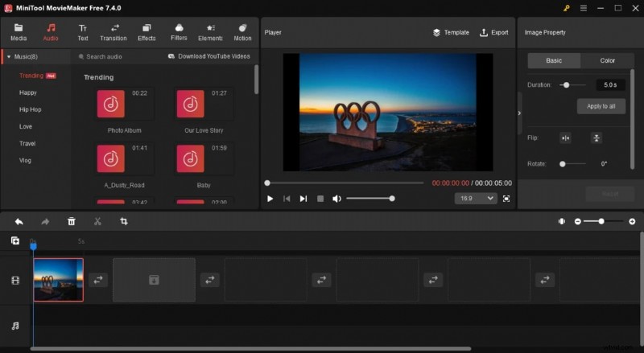The width and height of the screenshot is (644, 353).
Task: Flip the image vertically
Action: click(597, 138)
